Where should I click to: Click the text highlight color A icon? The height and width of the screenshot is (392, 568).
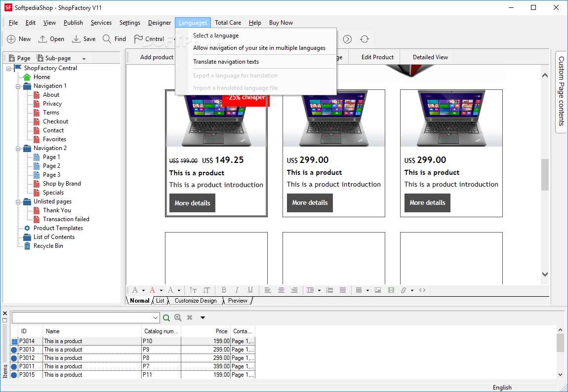pyautogui.click(x=170, y=290)
